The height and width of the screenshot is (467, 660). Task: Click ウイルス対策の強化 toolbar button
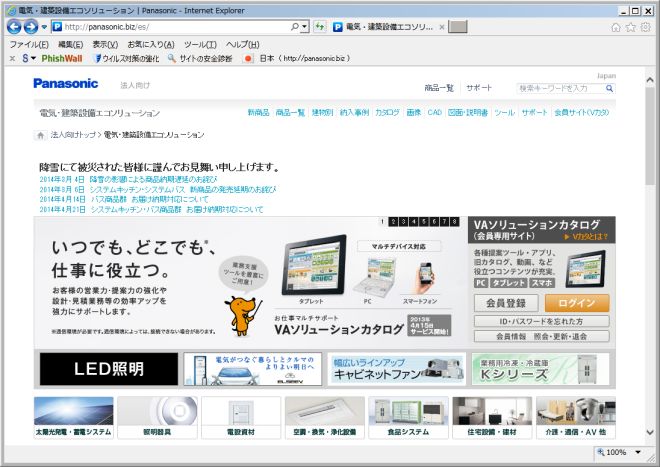pos(127,59)
